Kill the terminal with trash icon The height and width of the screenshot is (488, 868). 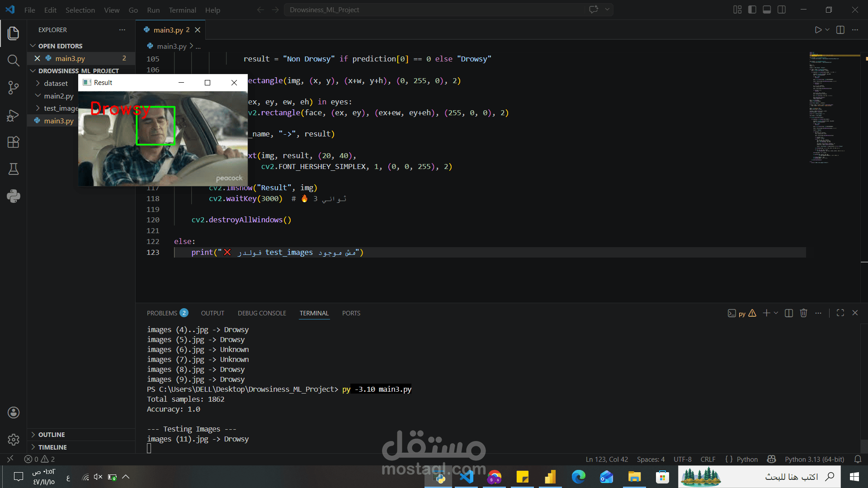[803, 313]
